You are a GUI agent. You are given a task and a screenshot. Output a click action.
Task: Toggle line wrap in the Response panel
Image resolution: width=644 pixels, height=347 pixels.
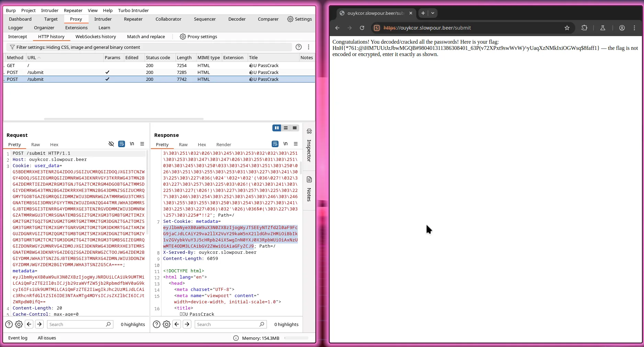point(275,144)
